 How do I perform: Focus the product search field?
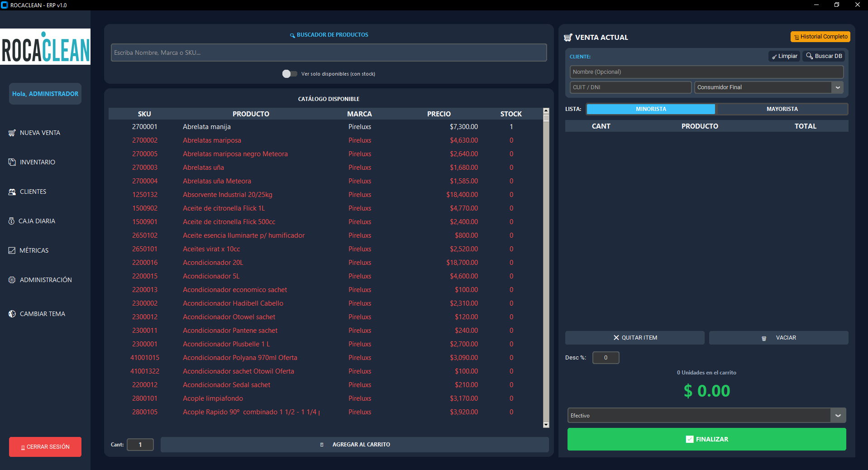click(x=329, y=53)
